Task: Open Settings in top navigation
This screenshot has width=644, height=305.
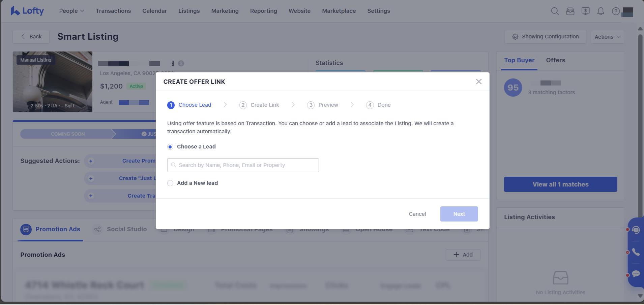Action: pyautogui.click(x=379, y=11)
